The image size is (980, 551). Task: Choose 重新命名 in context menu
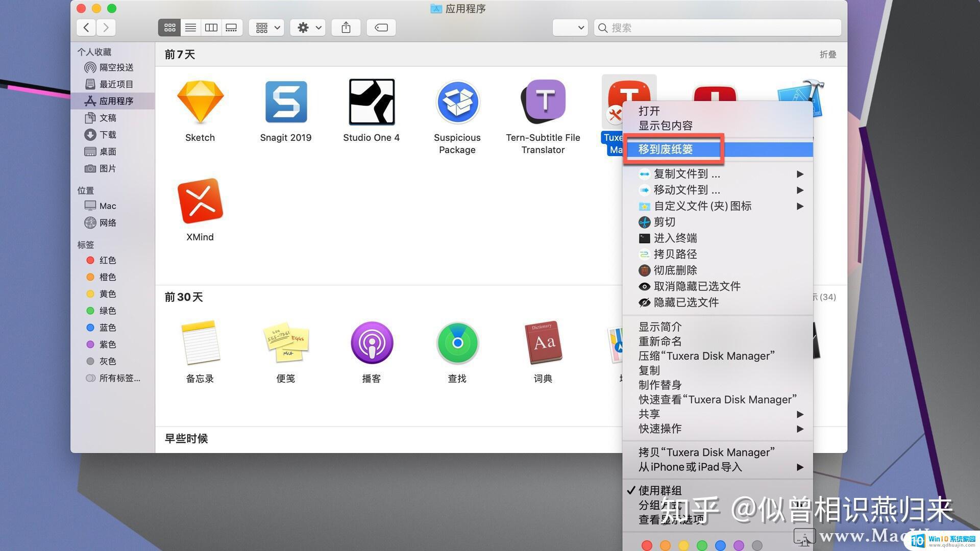point(718,341)
